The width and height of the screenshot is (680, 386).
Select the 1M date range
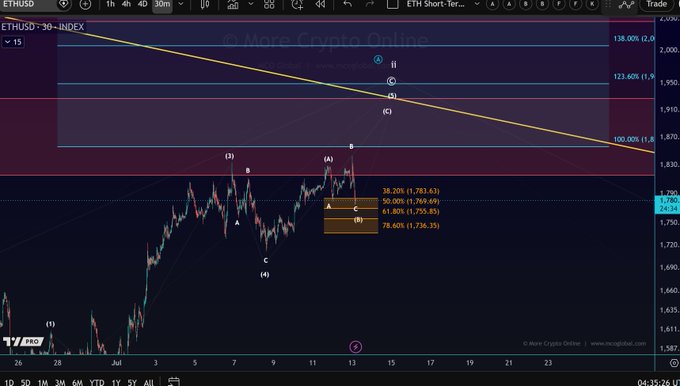pos(42,383)
